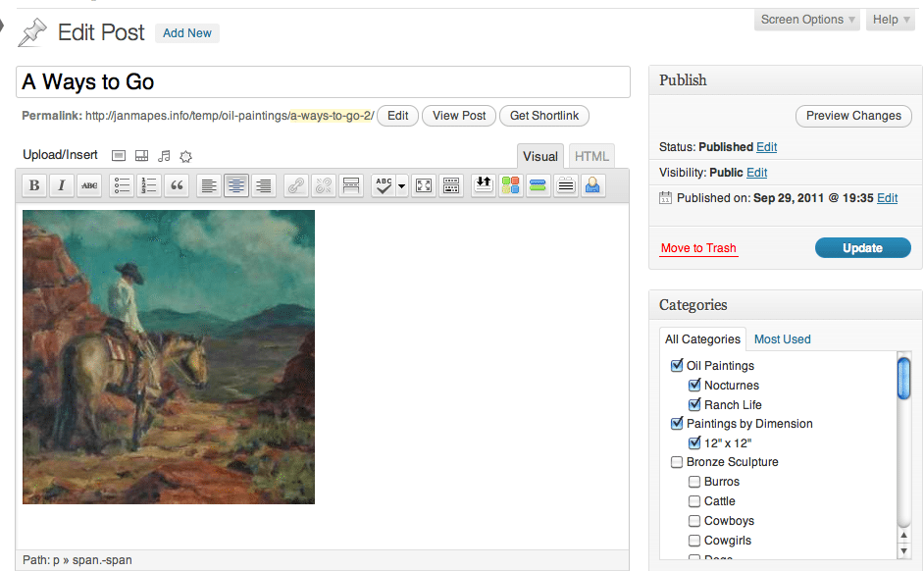The image size is (924, 571).
Task: Uncheck the Nocturnes category
Action: (x=694, y=386)
